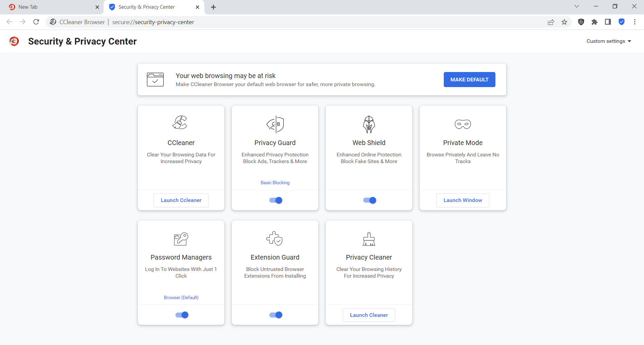Click the CCleaner brush icon in the CCleaner card
Screen dimensions: 644x345
click(180, 123)
